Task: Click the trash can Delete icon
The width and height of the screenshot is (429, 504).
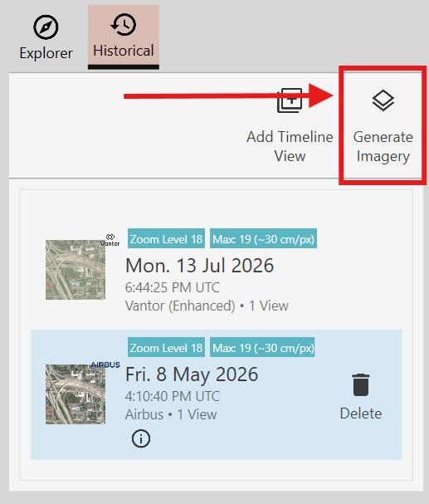Action: point(361,384)
